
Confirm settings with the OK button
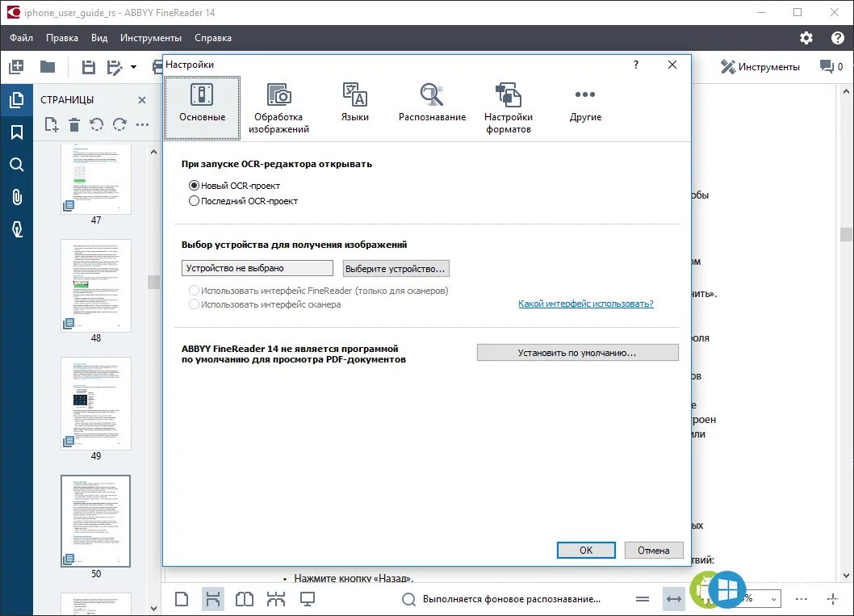(586, 550)
